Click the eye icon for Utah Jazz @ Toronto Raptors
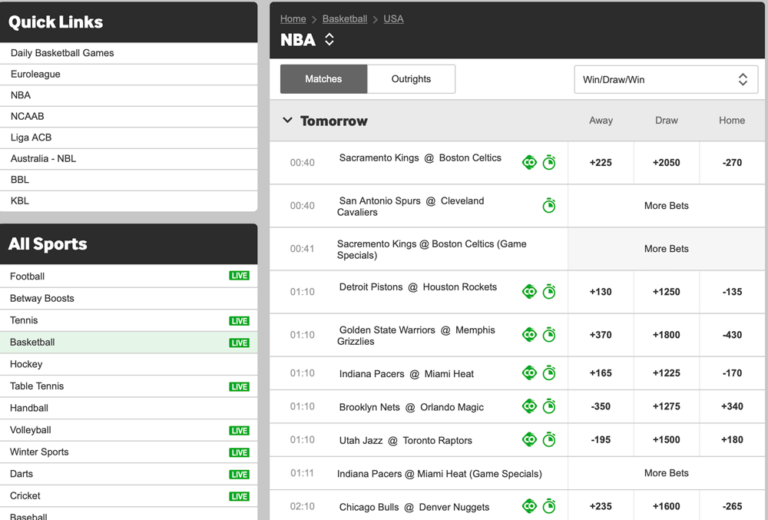Image resolution: width=768 pixels, height=520 pixels. [x=529, y=440]
